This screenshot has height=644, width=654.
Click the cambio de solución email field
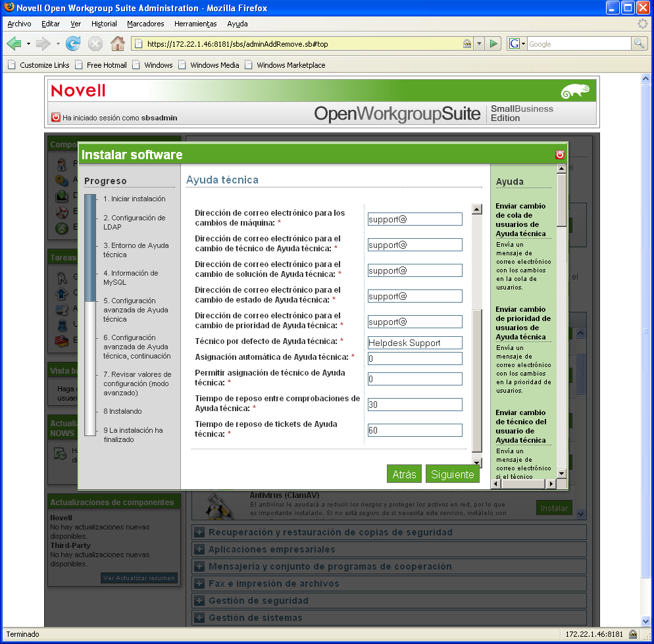pos(415,270)
